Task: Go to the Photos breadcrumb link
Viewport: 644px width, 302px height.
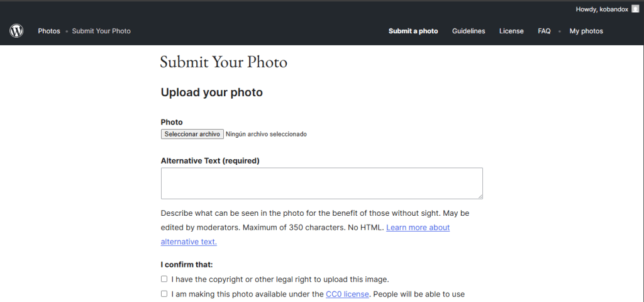Action: pyautogui.click(x=49, y=31)
